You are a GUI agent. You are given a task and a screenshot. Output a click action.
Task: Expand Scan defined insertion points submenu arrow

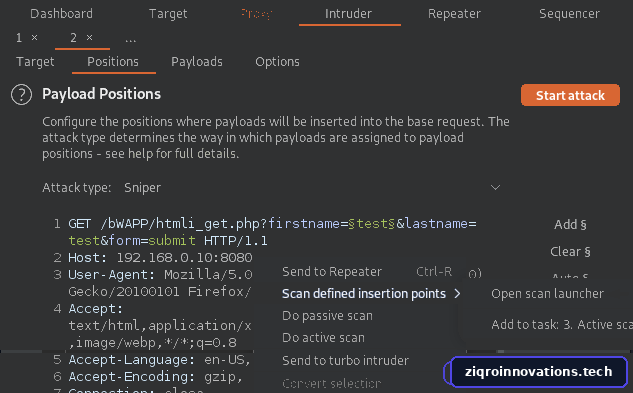(x=457, y=294)
